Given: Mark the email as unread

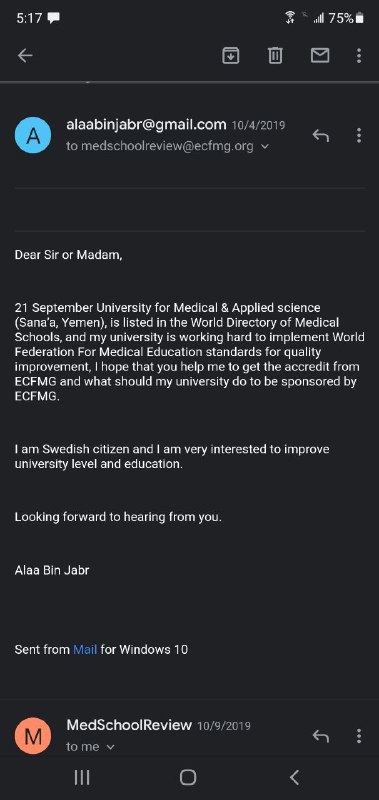Looking at the screenshot, I should [x=320, y=56].
